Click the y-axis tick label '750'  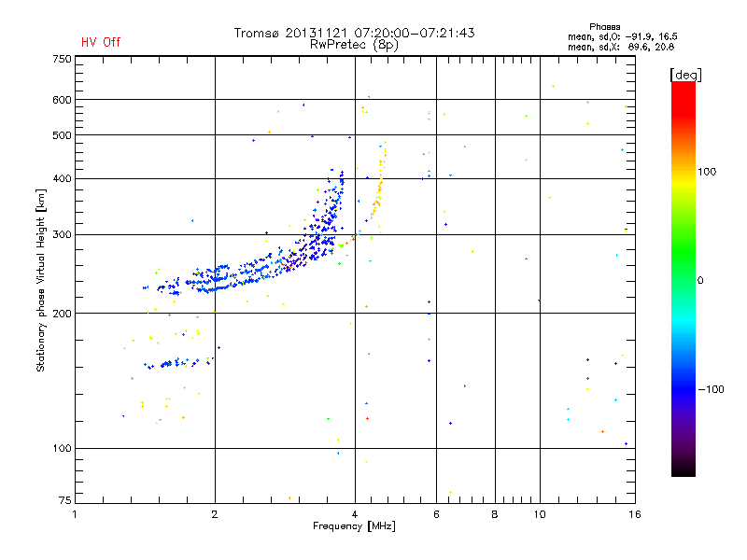pos(62,59)
